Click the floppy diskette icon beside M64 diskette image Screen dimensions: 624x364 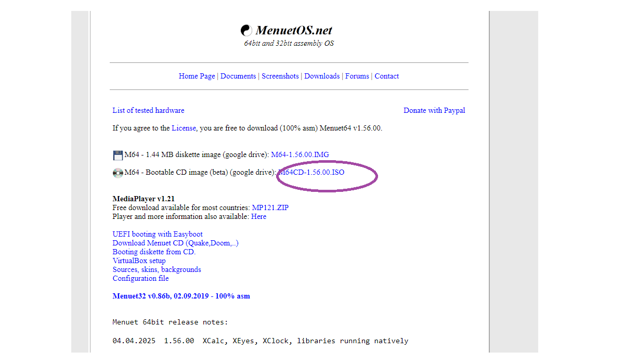(118, 155)
